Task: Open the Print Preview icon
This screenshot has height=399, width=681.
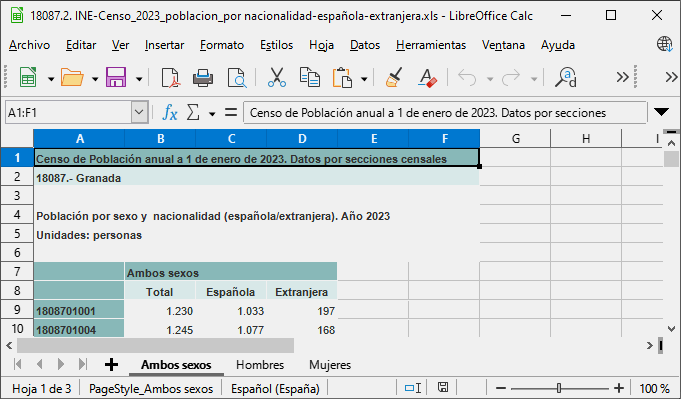Action: pyautogui.click(x=237, y=78)
